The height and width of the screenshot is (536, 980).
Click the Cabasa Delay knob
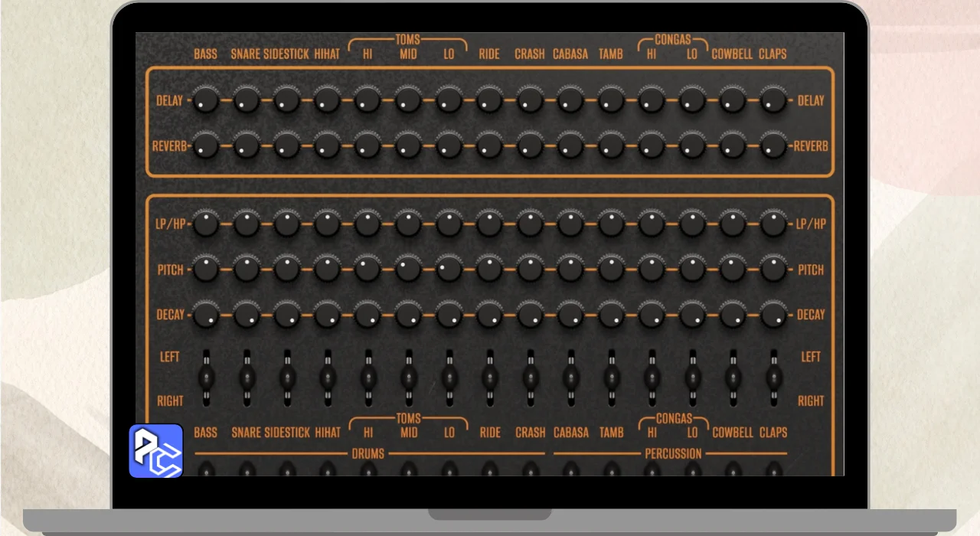570,100
